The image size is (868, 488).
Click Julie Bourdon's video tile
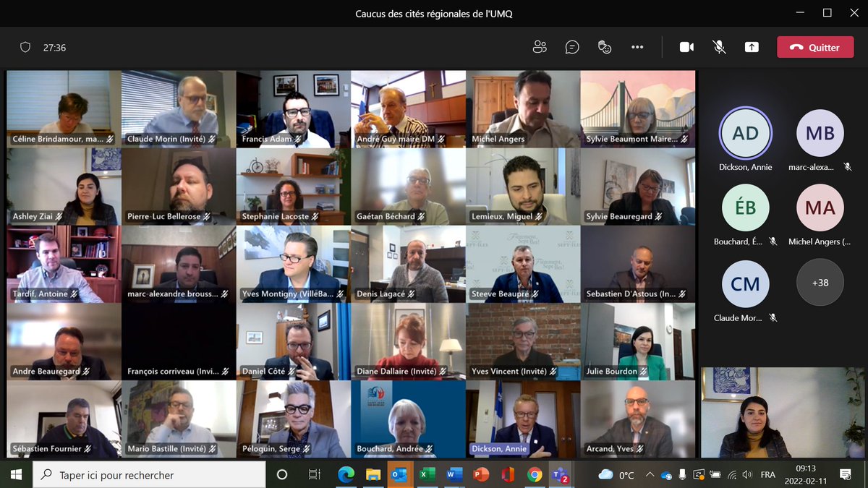[x=638, y=342]
